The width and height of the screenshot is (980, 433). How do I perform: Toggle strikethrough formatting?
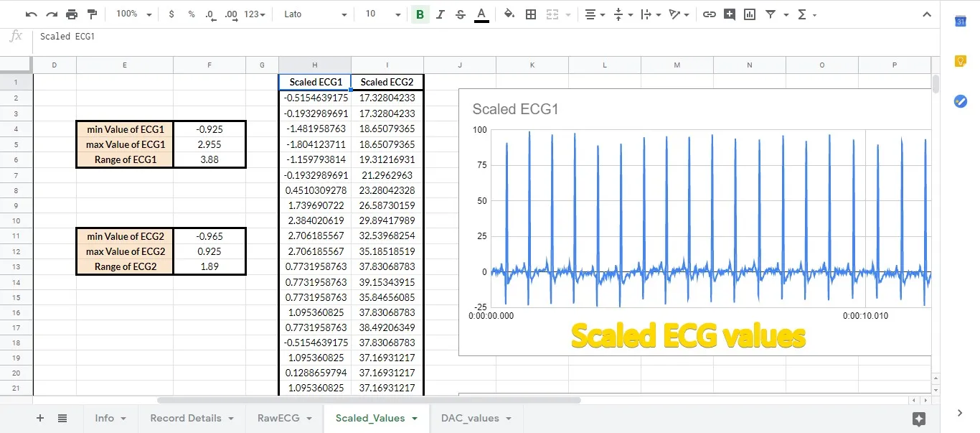[x=460, y=14]
